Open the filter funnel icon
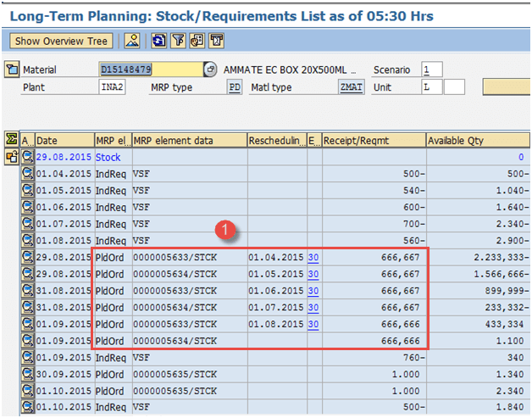This screenshot has width=532, height=418. click(x=179, y=41)
